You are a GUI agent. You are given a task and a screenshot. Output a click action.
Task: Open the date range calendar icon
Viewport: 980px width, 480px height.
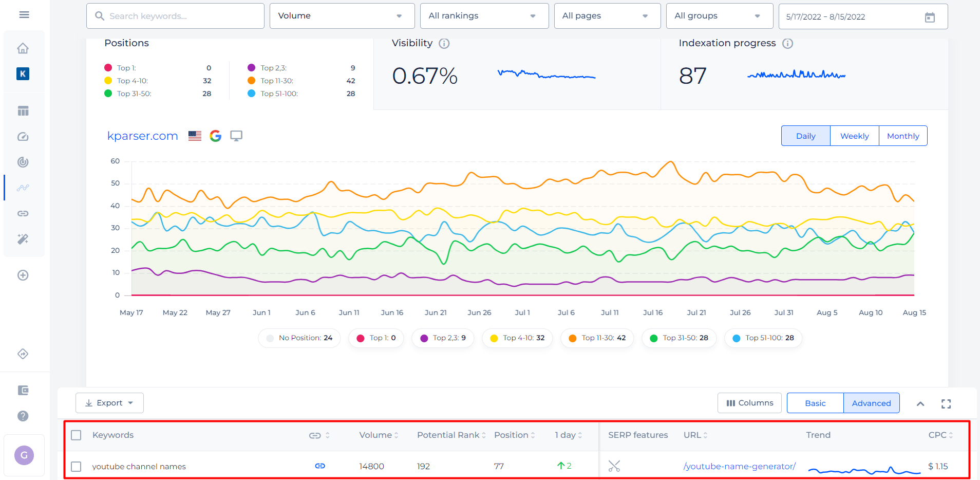[930, 17]
